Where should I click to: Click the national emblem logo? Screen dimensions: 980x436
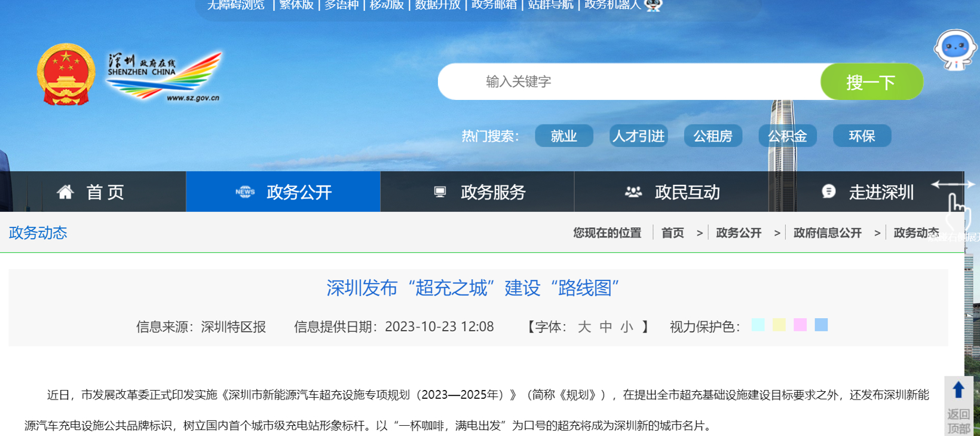click(66, 74)
